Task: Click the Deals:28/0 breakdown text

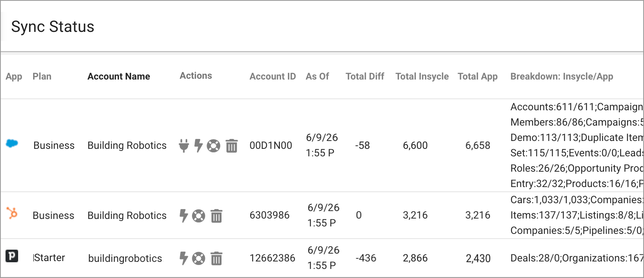Action: click(535, 258)
